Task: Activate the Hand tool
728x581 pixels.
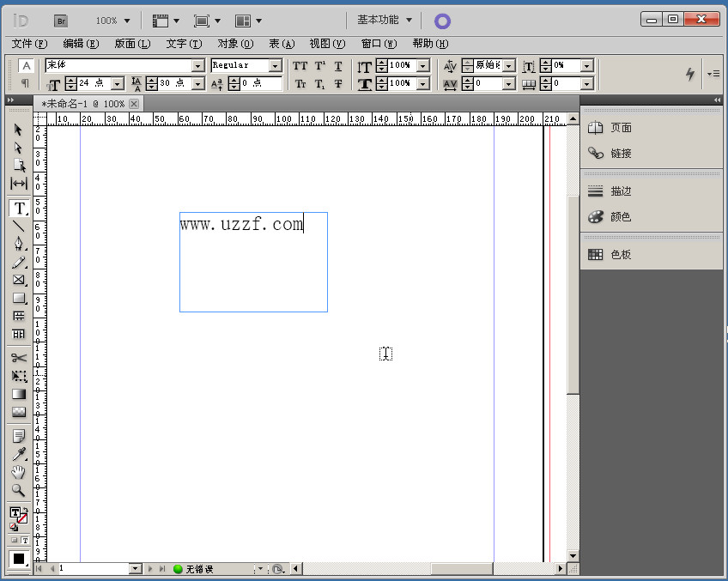Action: 18,472
